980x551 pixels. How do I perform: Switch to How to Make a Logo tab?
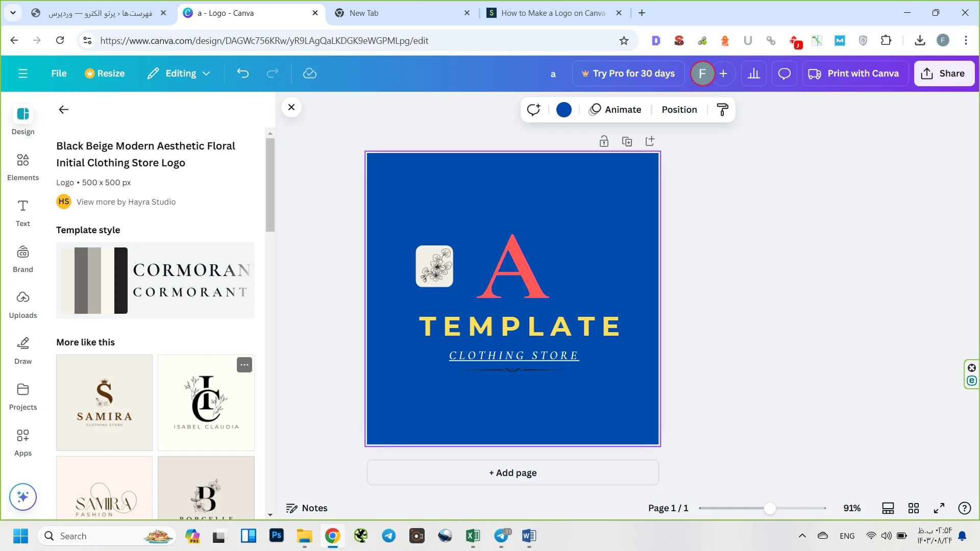click(x=553, y=13)
